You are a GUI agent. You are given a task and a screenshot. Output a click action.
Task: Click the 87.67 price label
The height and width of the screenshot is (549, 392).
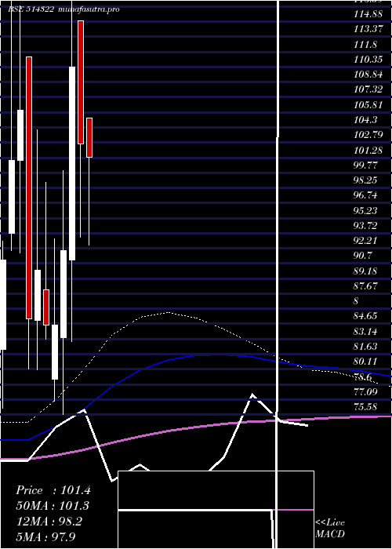pyautogui.click(x=365, y=286)
